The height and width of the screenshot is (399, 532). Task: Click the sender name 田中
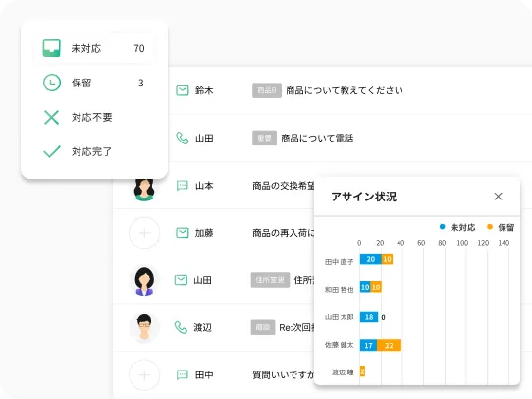[204, 374]
